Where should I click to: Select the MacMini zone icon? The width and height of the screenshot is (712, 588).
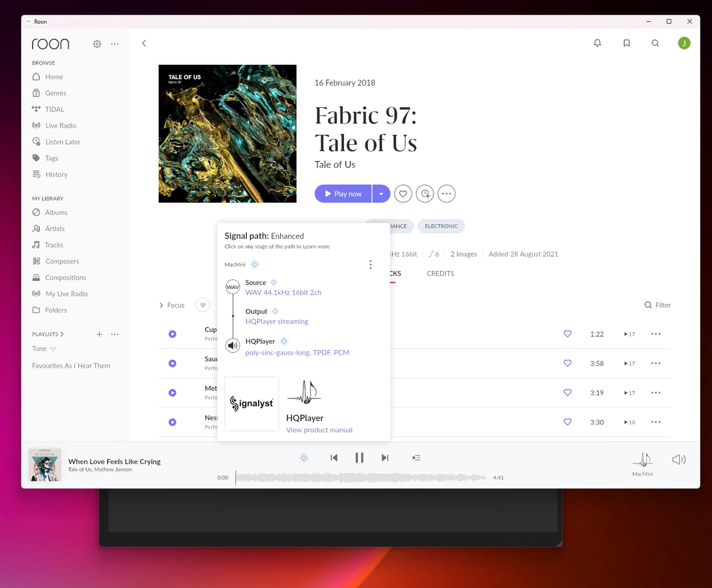(x=642, y=460)
